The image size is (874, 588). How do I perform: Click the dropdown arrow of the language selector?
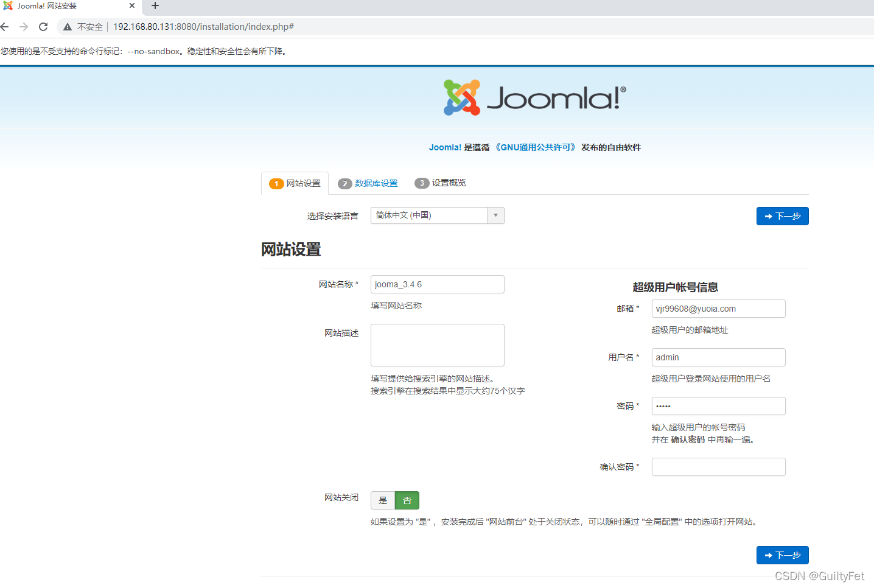pyautogui.click(x=495, y=215)
